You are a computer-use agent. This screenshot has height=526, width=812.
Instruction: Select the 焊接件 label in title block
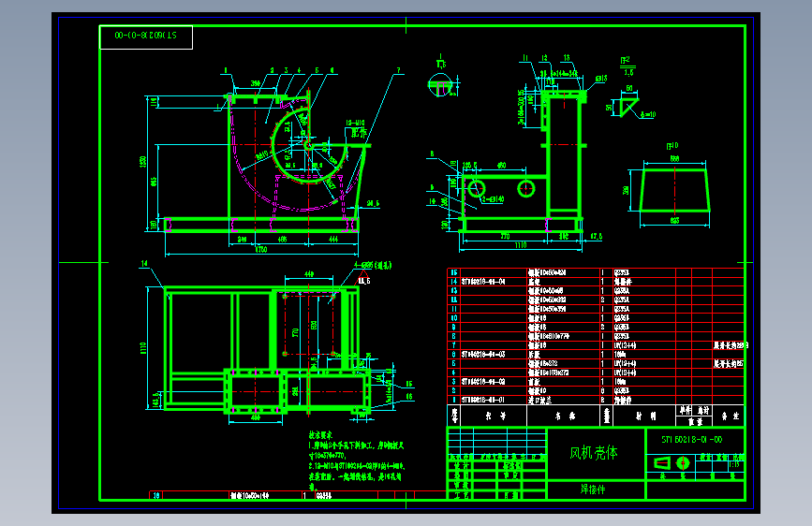pyautogui.click(x=593, y=489)
